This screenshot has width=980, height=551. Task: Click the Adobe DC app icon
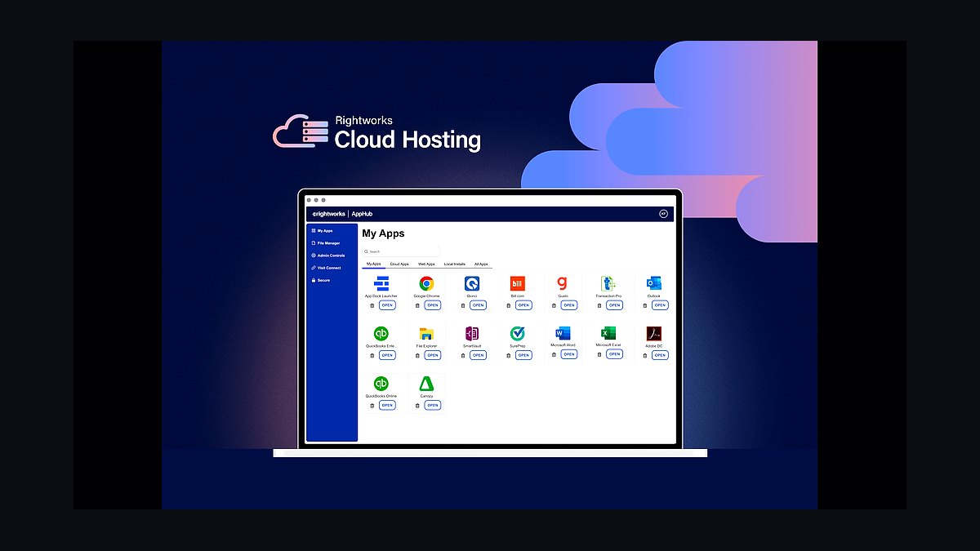654,333
